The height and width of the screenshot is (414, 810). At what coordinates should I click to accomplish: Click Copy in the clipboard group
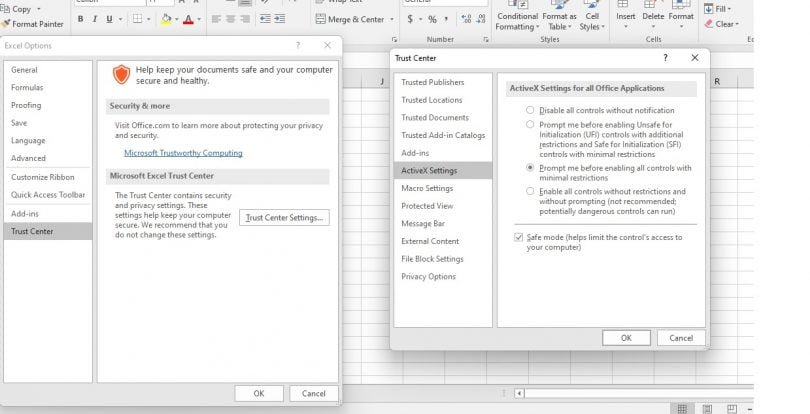click(x=16, y=9)
